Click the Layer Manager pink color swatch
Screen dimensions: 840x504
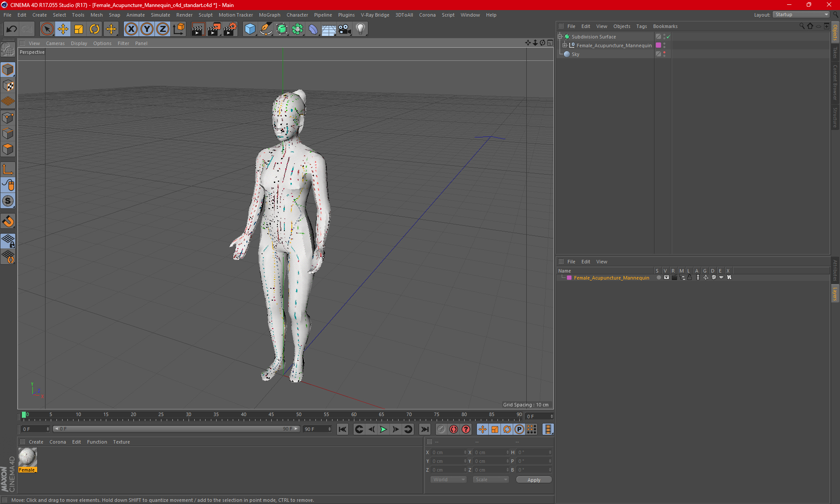coord(569,278)
